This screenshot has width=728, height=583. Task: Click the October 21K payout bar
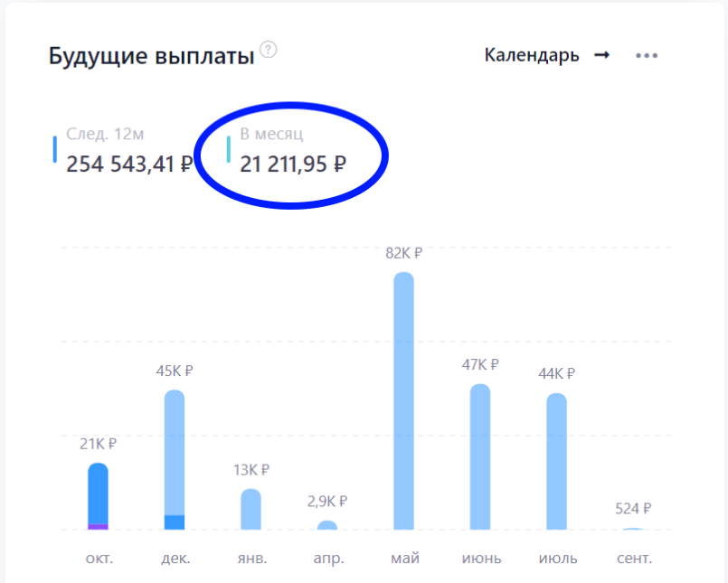98,493
